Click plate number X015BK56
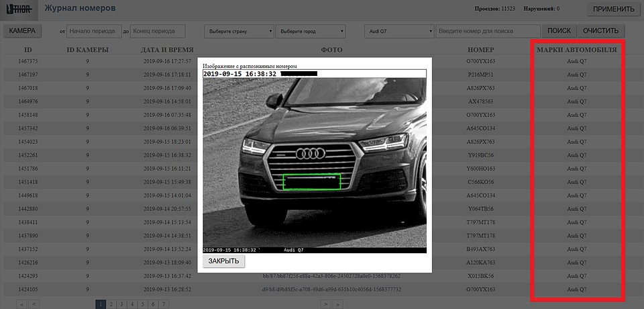 pos(480,275)
